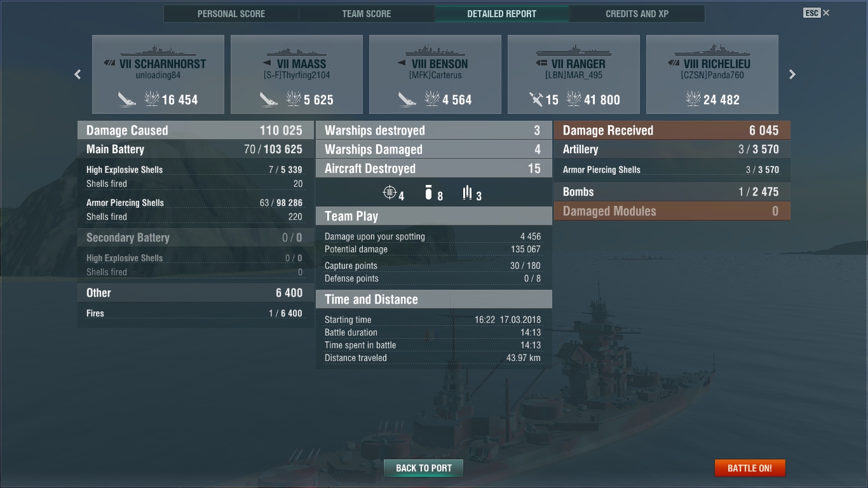Close the report with ESC X button
Viewport: 868px width, 488px height.
pyautogui.click(x=817, y=13)
